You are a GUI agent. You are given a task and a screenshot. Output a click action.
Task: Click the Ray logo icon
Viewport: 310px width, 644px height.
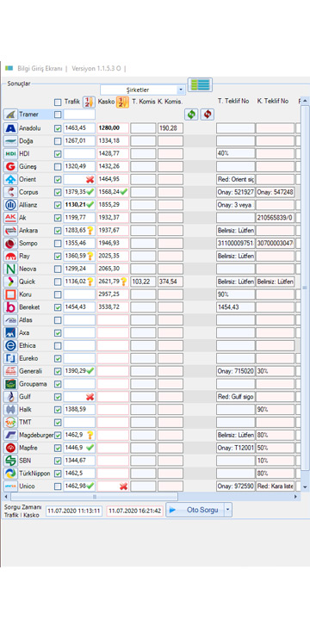tap(10, 256)
